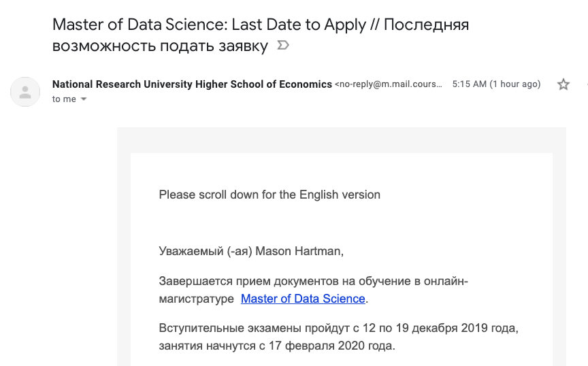588x366 pixels.
Task: Click the "(1 hour ago)" relative time
Action: pos(515,84)
